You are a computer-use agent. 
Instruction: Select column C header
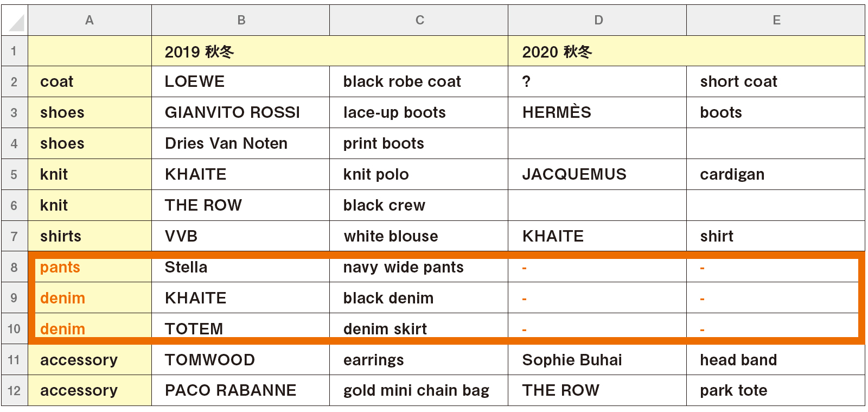click(419, 21)
